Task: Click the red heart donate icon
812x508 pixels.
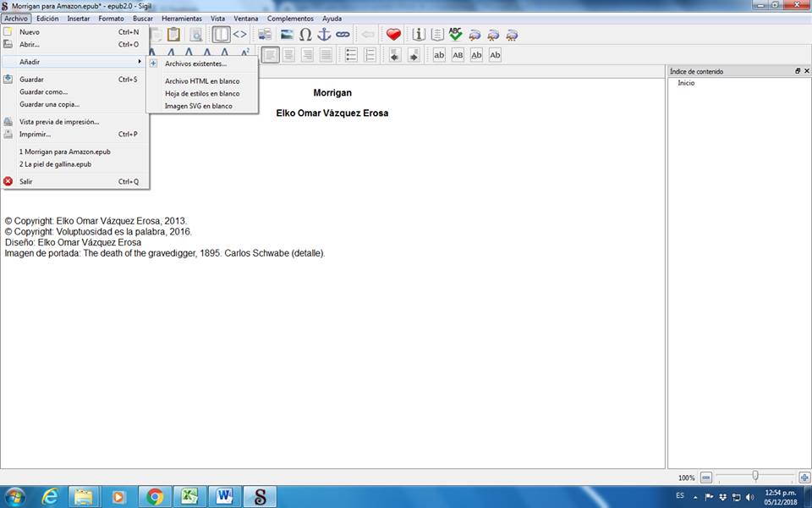Action: point(393,35)
